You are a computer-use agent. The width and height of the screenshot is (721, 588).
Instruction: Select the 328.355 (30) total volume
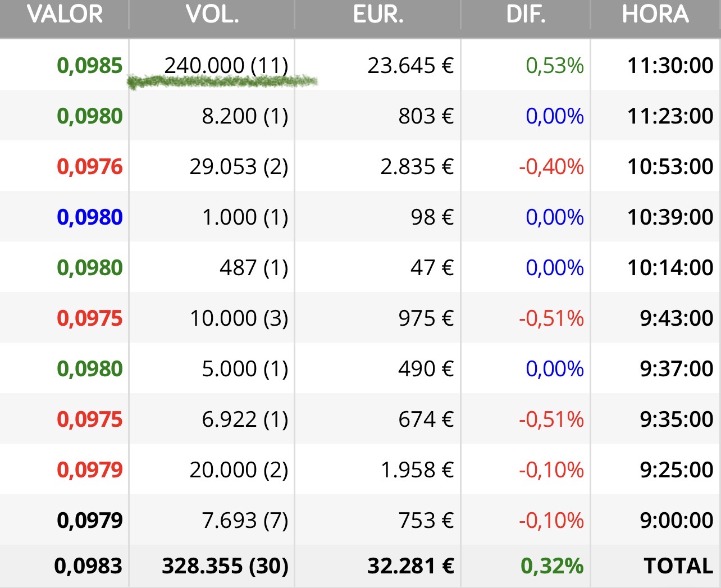[x=225, y=566]
